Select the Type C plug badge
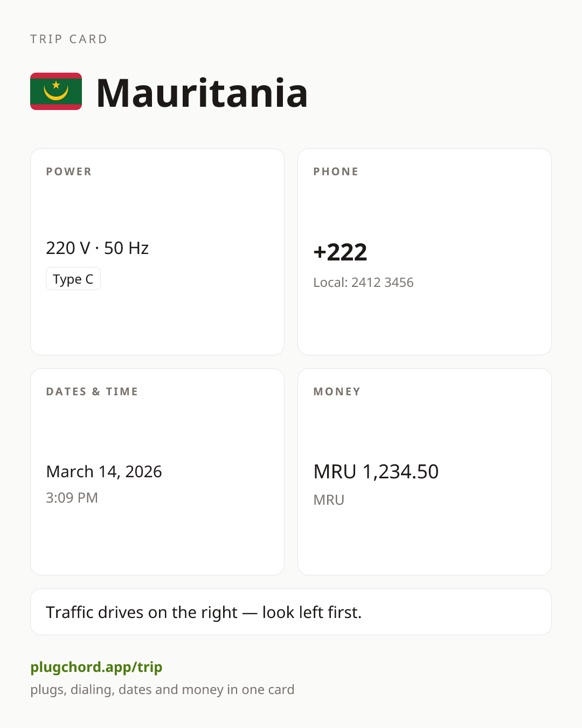 click(x=73, y=279)
